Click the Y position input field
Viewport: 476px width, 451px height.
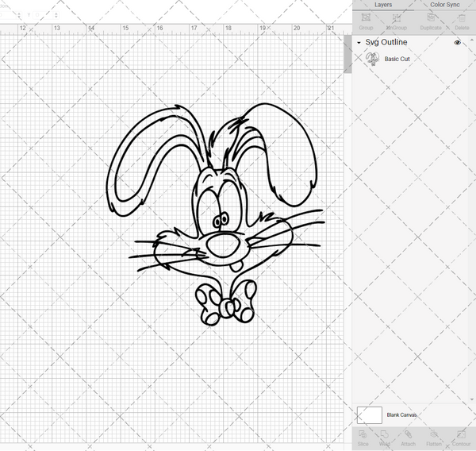[x=43, y=14]
